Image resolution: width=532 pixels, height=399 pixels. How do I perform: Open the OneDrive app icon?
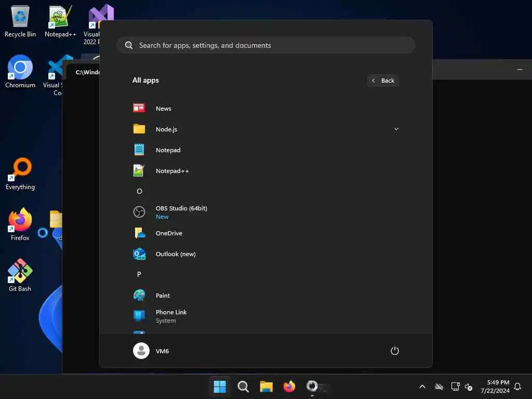tap(139, 233)
